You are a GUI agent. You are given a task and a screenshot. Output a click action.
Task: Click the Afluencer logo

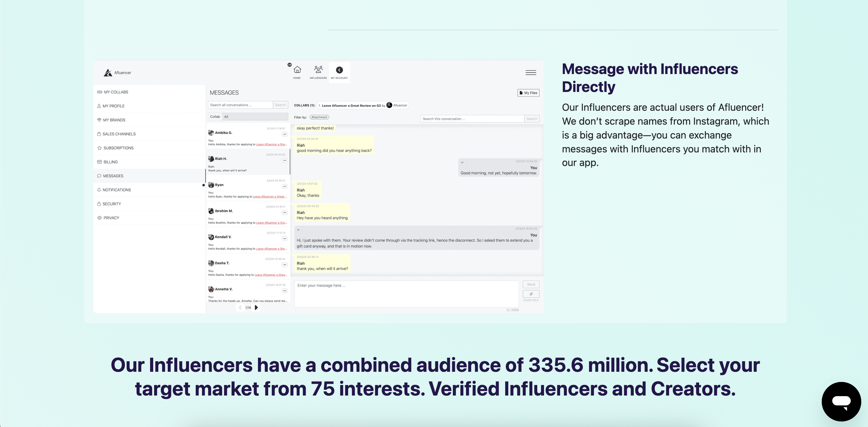click(x=117, y=73)
